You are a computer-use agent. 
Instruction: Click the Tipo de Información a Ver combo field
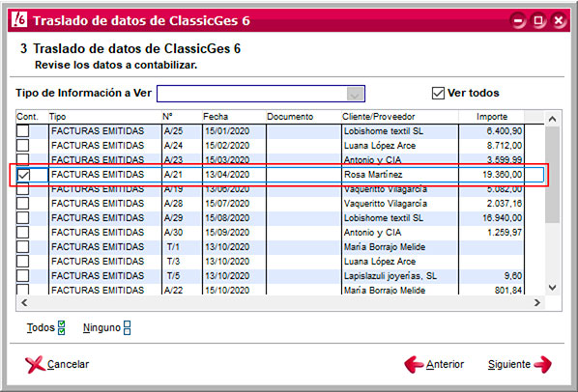coord(261,94)
